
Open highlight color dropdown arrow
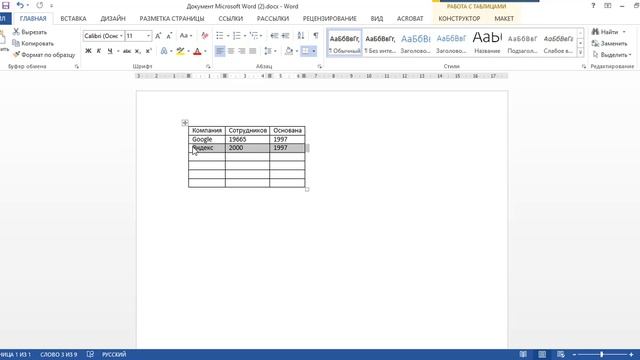click(x=188, y=51)
